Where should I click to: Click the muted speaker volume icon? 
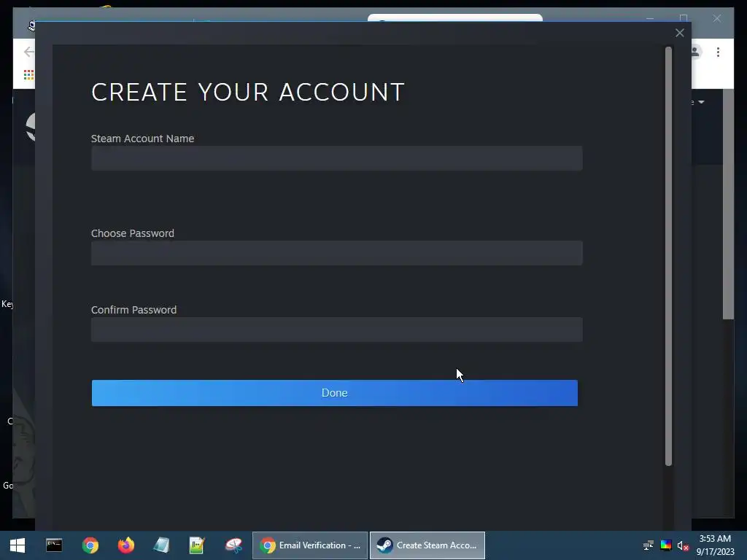click(x=683, y=545)
